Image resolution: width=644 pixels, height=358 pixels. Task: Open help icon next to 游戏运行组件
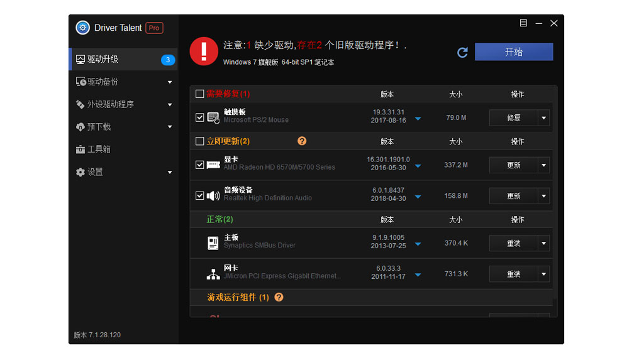(279, 297)
